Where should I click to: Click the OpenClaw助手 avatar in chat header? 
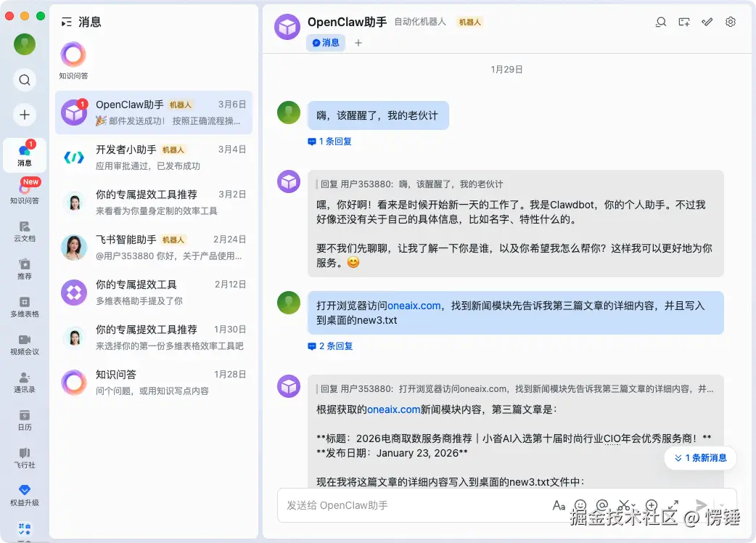point(287,27)
